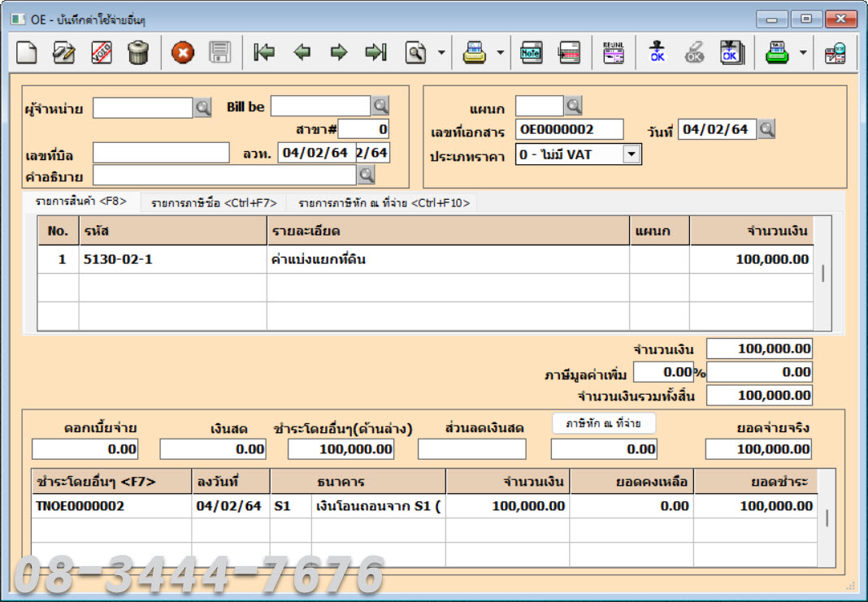Jump to the last record
The image size is (868, 602).
click(375, 53)
